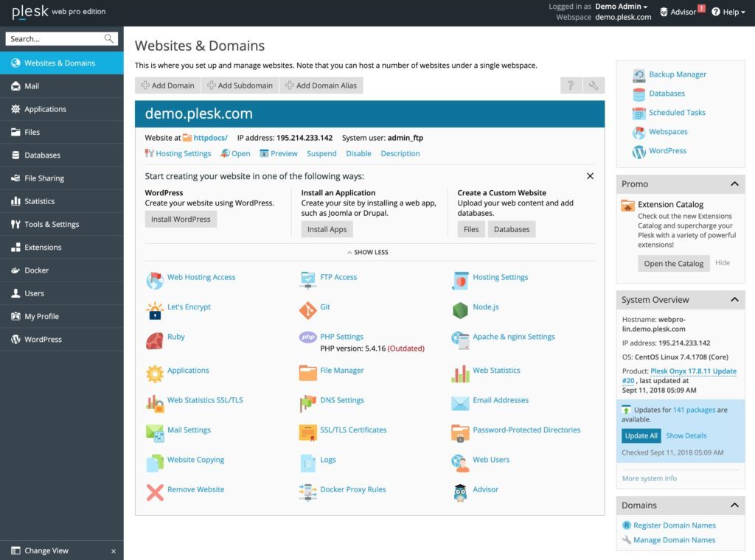Click the Advisor owl icon in tools grid
Viewport: 755px width, 560px height.
[460, 493]
